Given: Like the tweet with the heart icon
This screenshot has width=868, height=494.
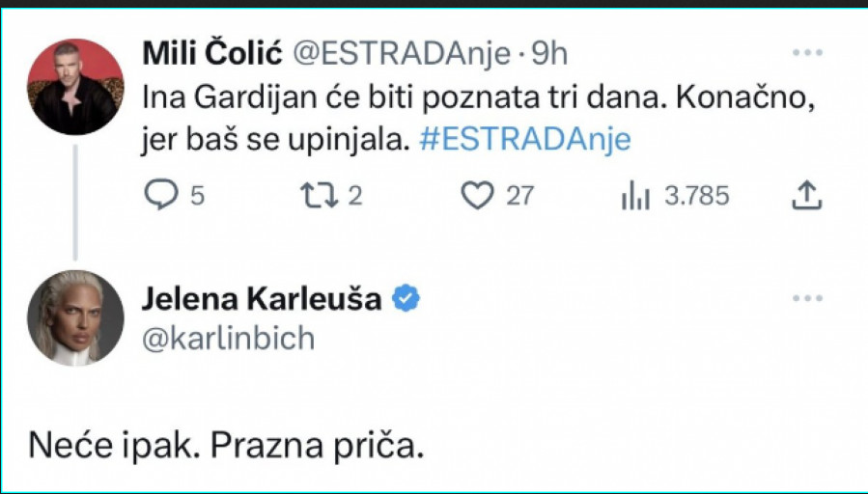Looking at the screenshot, I should tap(476, 196).
